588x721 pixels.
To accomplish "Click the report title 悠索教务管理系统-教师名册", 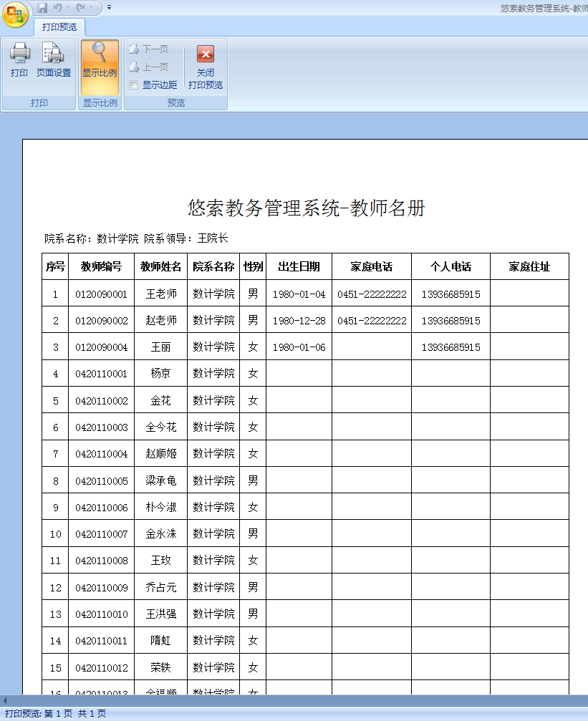I will [x=307, y=208].
